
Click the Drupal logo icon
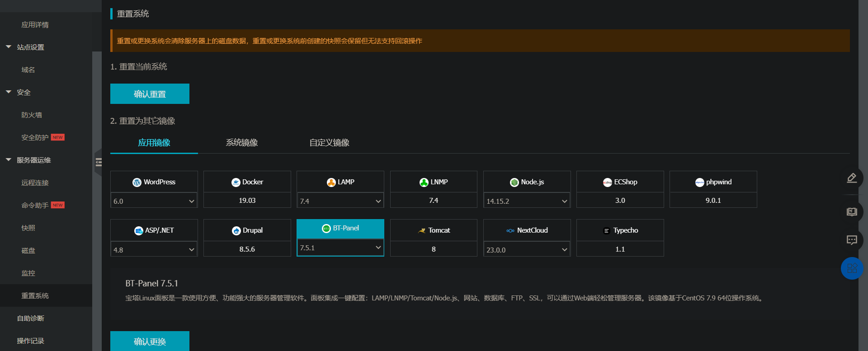[236, 231]
